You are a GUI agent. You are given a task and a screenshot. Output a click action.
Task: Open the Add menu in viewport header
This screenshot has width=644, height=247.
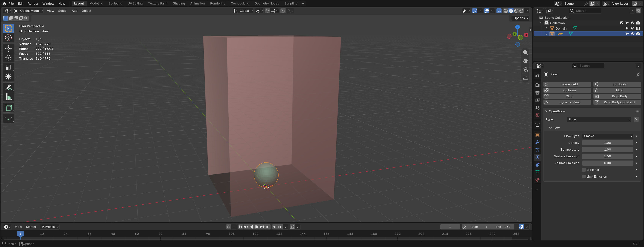pos(75,11)
